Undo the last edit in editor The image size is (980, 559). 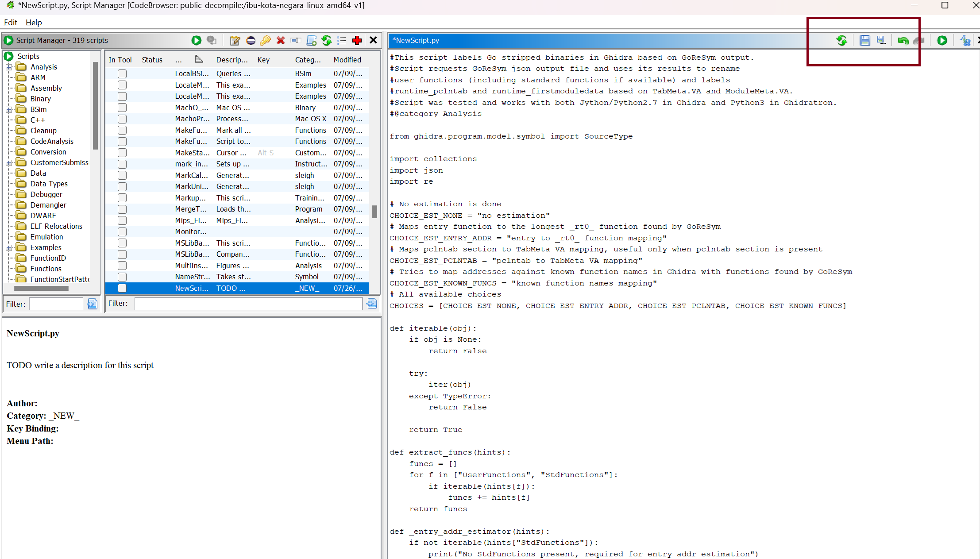[x=903, y=40]
